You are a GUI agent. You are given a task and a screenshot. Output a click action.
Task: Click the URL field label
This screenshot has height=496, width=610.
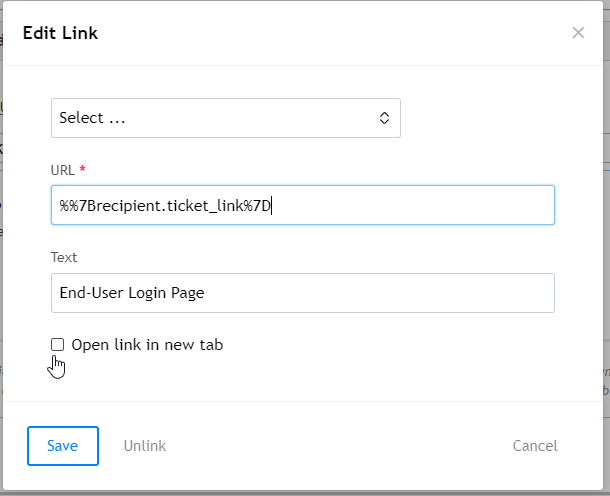63,169
